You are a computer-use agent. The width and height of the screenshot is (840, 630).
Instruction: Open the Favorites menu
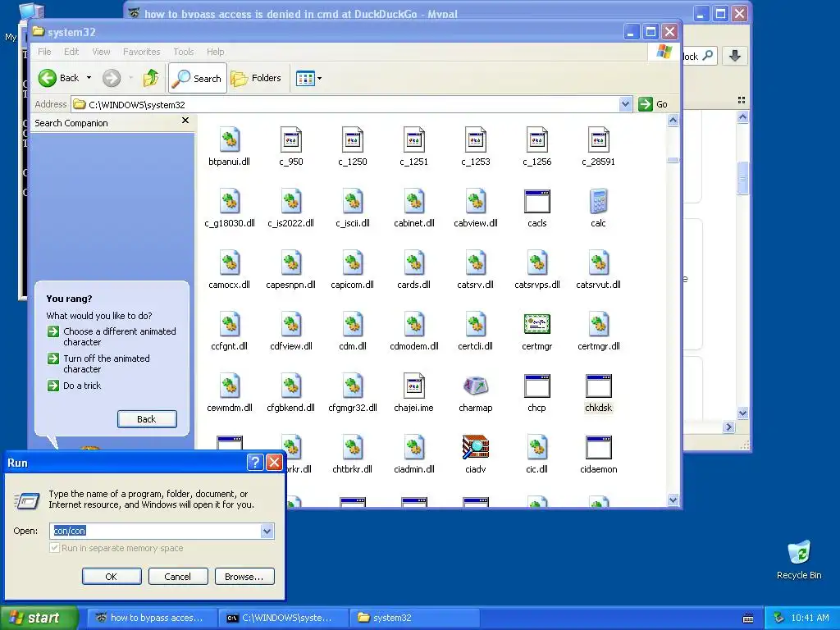coord(141,52)
